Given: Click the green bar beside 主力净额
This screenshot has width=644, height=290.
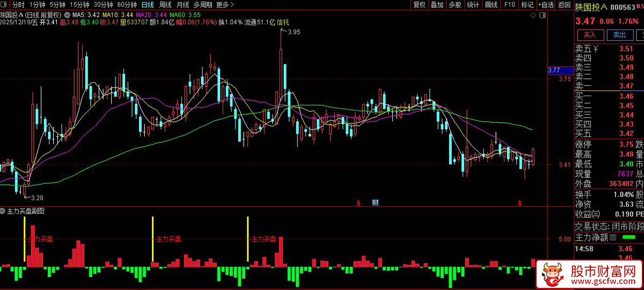Looking at the screenshot, I should pos(628,237).
